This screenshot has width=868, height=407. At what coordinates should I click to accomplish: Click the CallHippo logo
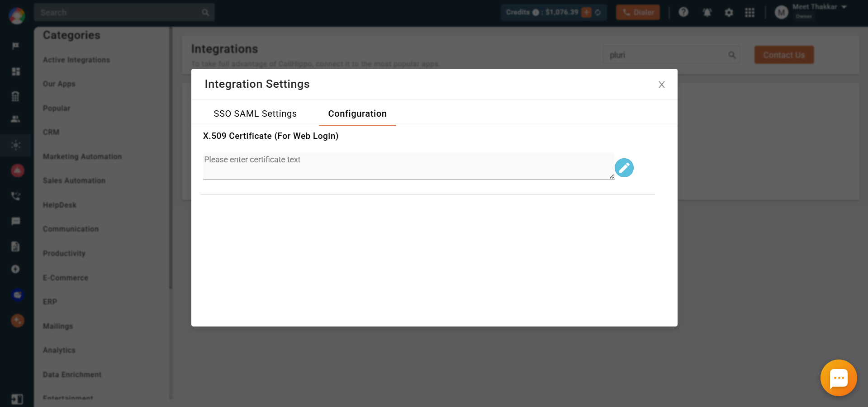17,16
